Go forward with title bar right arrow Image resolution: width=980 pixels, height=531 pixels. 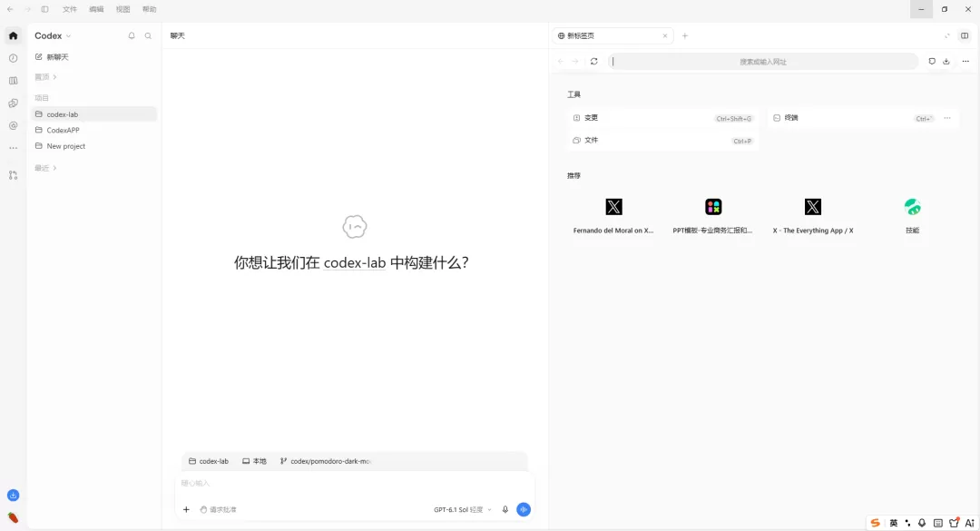[27, 9]
